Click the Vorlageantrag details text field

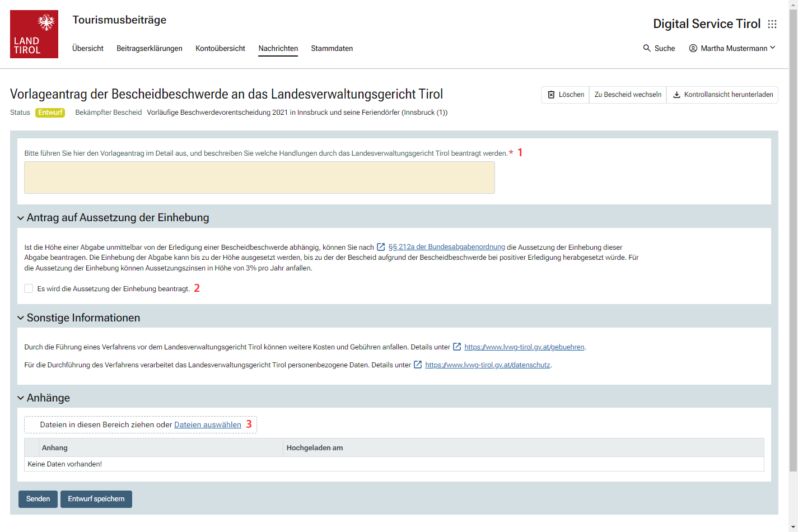click(259, 178)
